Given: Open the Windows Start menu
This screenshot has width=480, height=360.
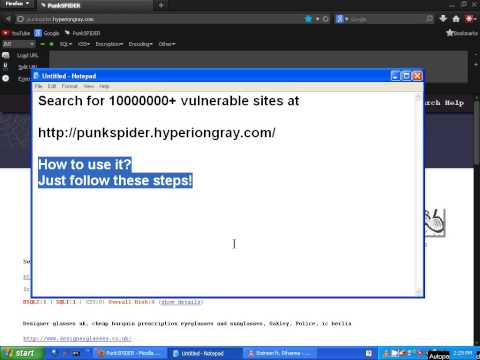Looking at the screenshot, I should (21, 353).
